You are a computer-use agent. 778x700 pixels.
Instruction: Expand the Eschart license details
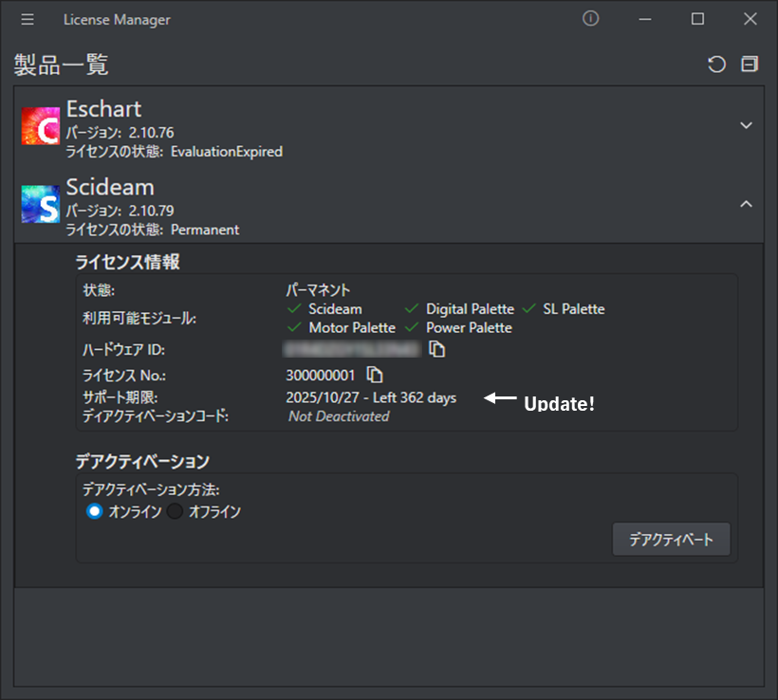[746, 125]
